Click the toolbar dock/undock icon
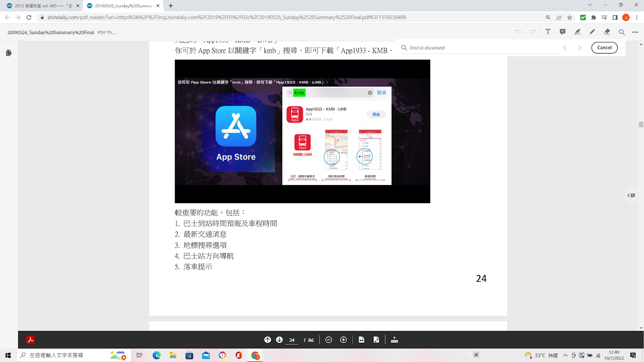Screen dimensions: 644x362 (394, 340)
